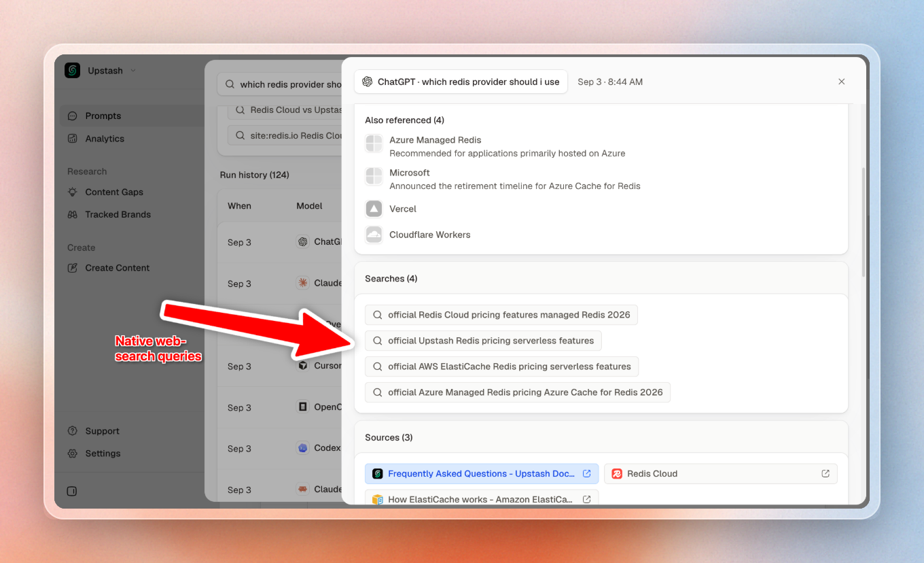This screenshot has width=924, height=563.
Task: Select the site:redis.io Redis Cloud query chip
Action: pyautogui.click(x=285, y=135)
